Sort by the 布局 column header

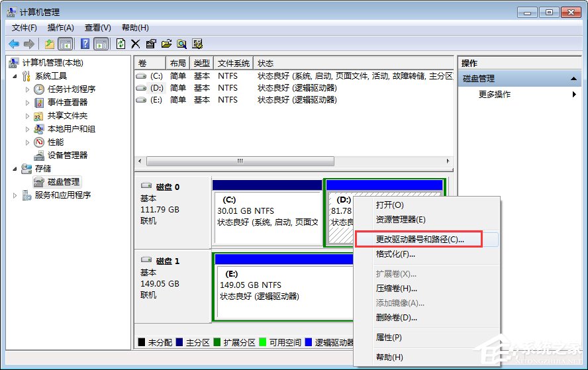(177, 64)
